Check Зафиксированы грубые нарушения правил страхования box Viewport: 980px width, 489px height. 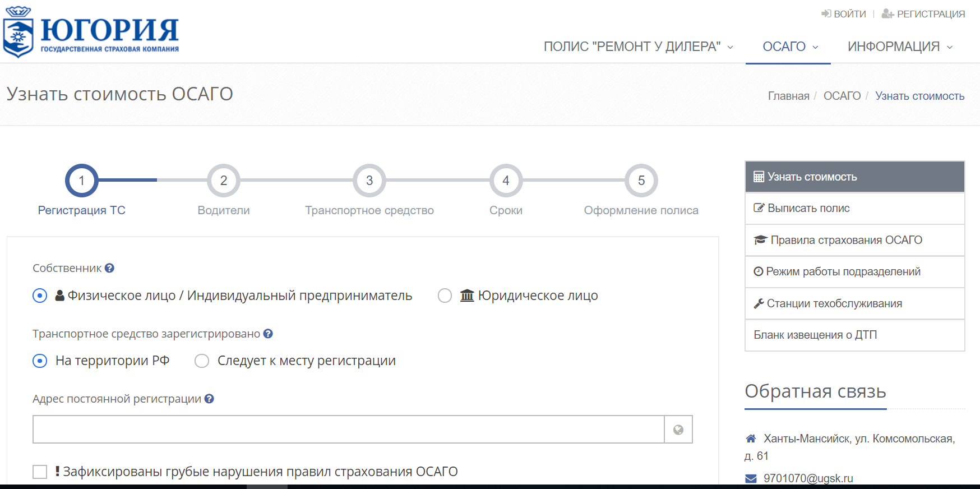point(40,472)
